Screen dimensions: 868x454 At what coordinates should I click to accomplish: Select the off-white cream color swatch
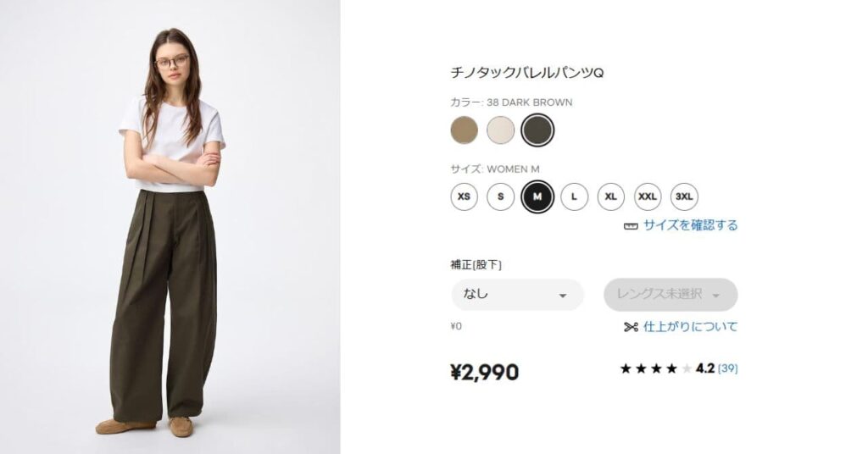pyautogui.click(x=500, y=130)
